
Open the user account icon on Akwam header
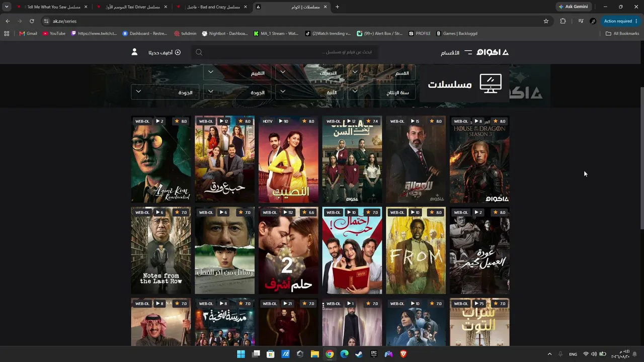point(134,52)
